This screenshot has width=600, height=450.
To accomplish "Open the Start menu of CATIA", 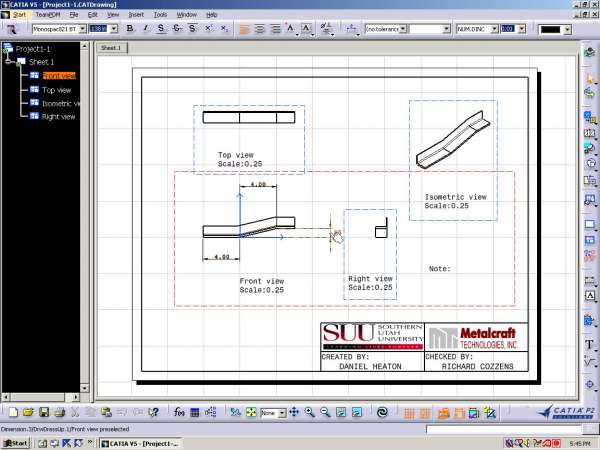I will (20, 15).
